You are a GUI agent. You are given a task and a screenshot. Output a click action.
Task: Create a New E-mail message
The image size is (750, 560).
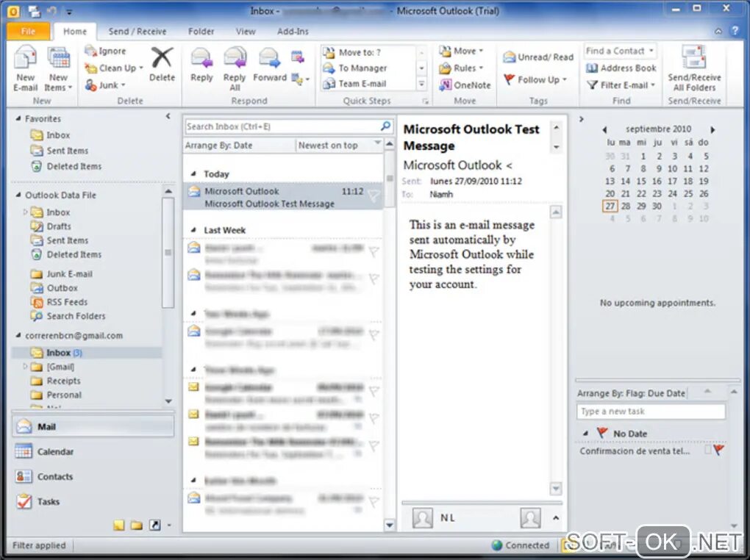[x=25, y=69]
